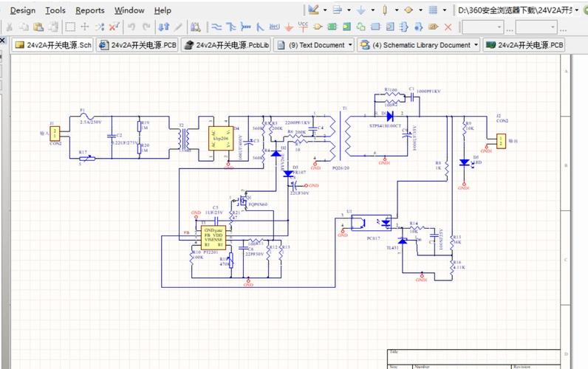Expand the Schematic Library Document dropdown

476,45
